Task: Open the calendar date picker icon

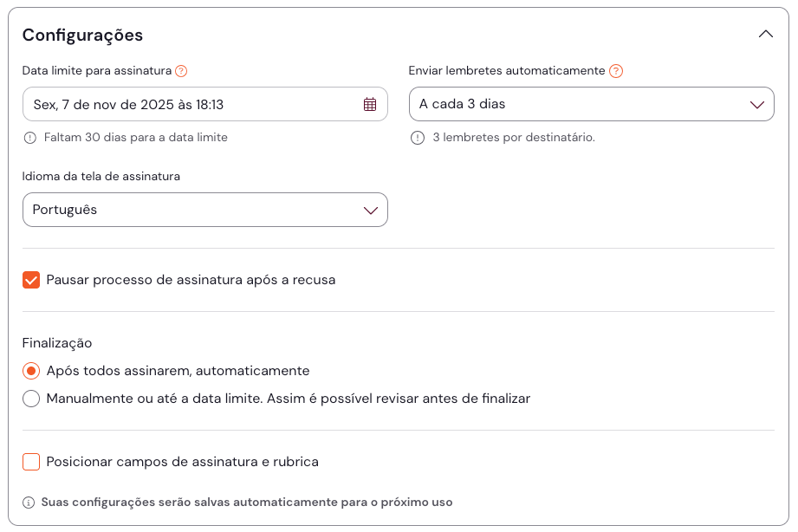Action: click(x=370, y=104)
